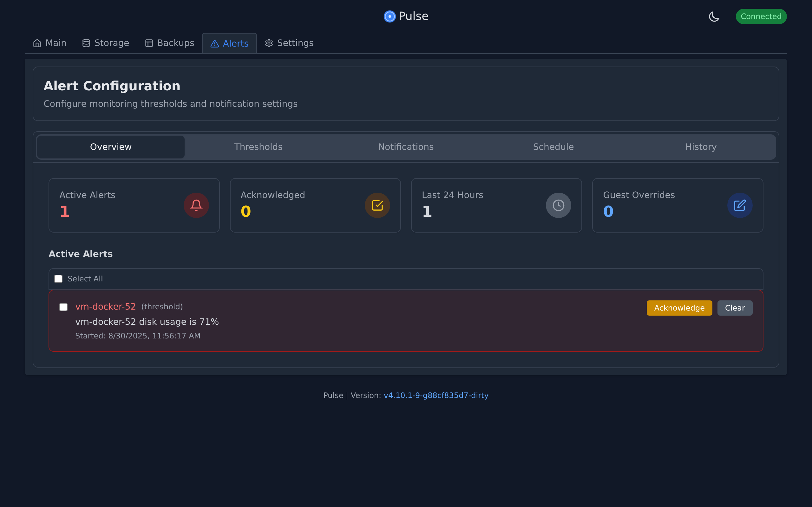The width and height of the screenshot is (812, 507).
Task: Click the red bell Active Alerts icon
Action: [196, 205]
